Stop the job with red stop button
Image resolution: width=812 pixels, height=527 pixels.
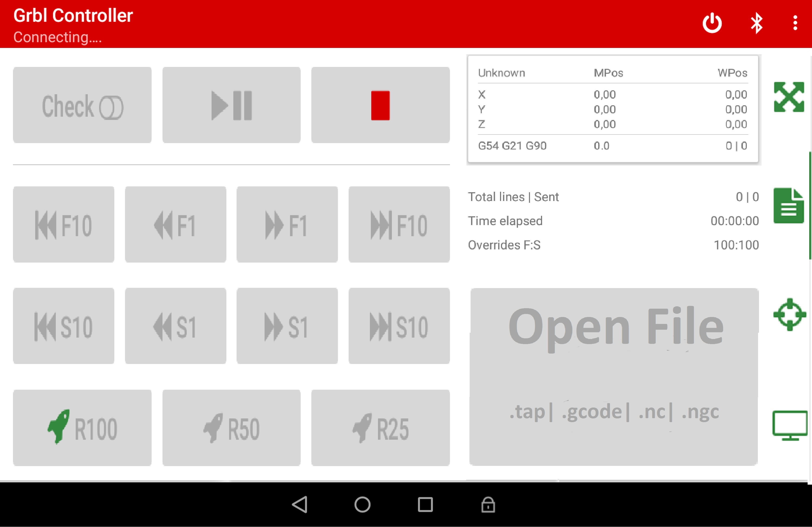click(380, 105)
